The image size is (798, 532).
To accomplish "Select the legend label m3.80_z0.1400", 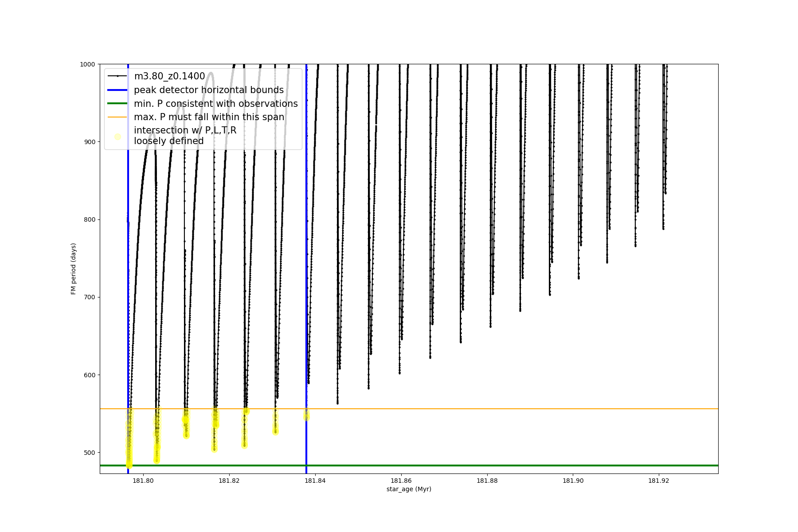I will pyautogui.click(x=169, y=76).
